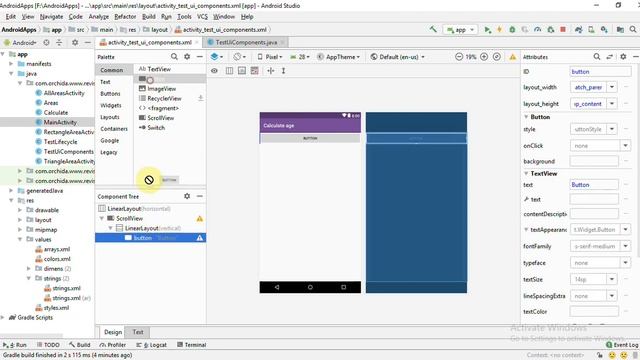640x360 pixels.
Task: Open the app run configuration dropdown
Action: (x=460, y=30)
